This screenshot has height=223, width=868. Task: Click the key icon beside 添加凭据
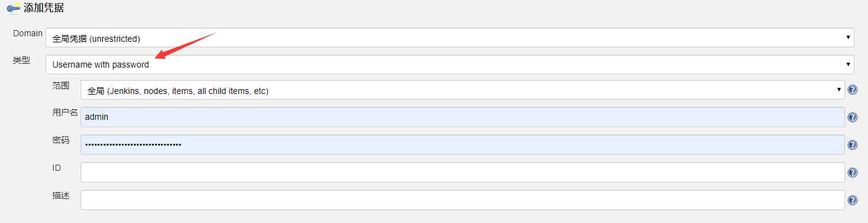click(13, 9)
